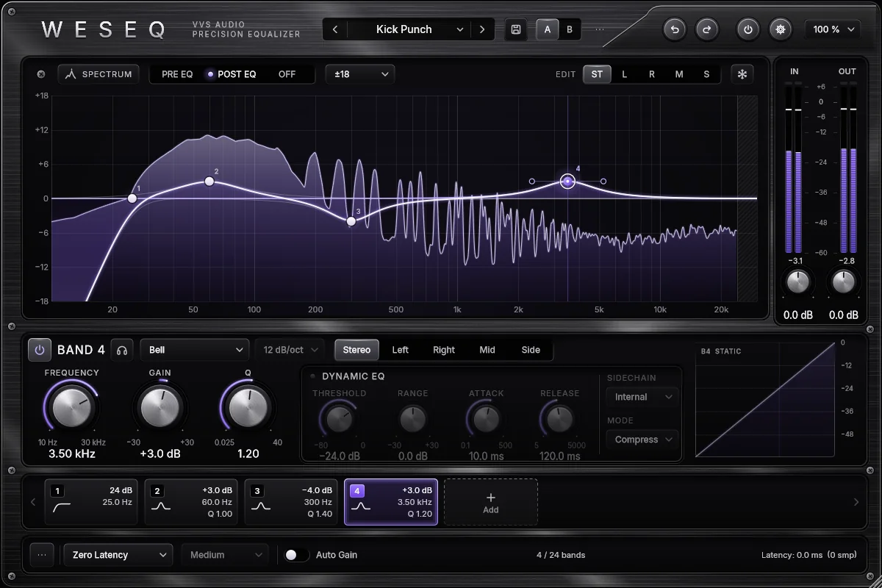Switch Band 4 routing to Side
882x588 pixels.
[531, 350]
